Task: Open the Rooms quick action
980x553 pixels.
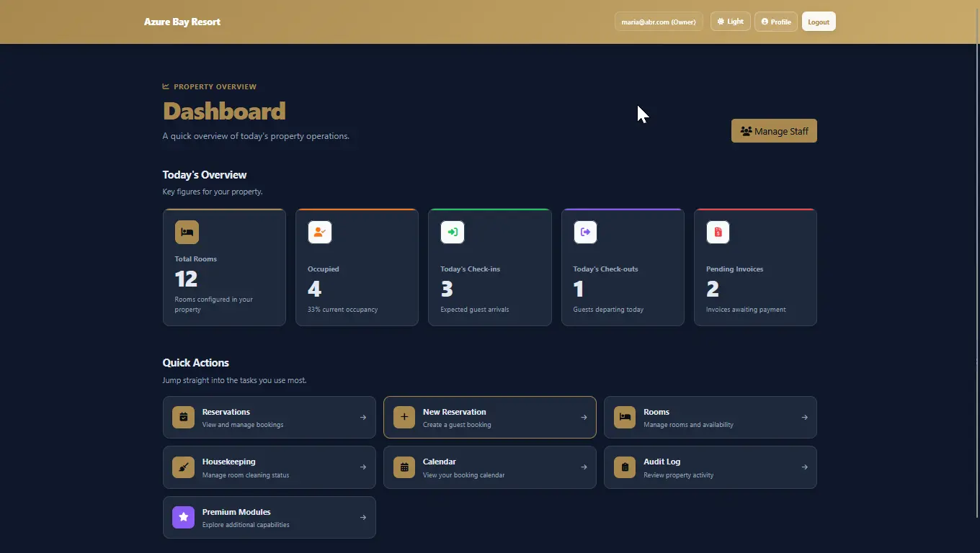Action: click(x=710, y=417)
